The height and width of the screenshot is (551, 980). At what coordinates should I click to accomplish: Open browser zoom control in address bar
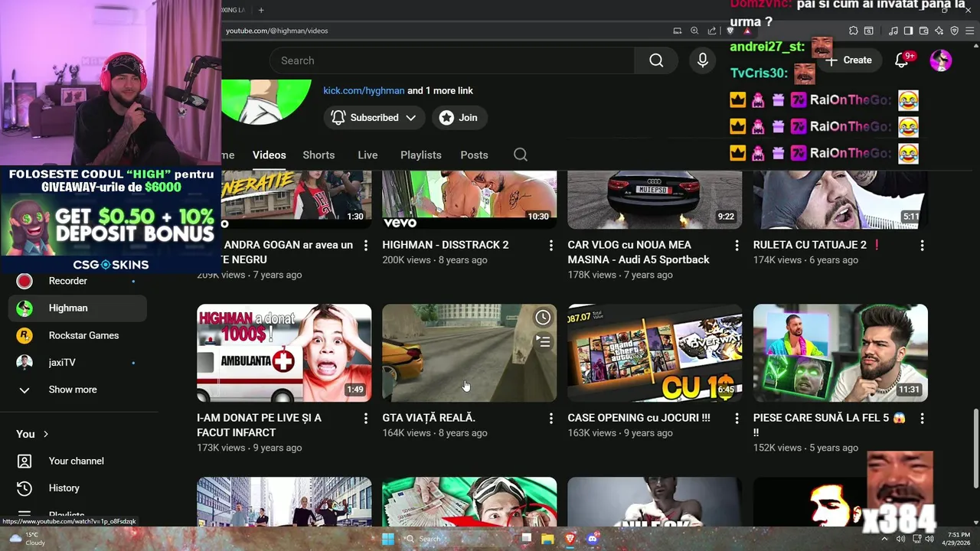(694, 31)
